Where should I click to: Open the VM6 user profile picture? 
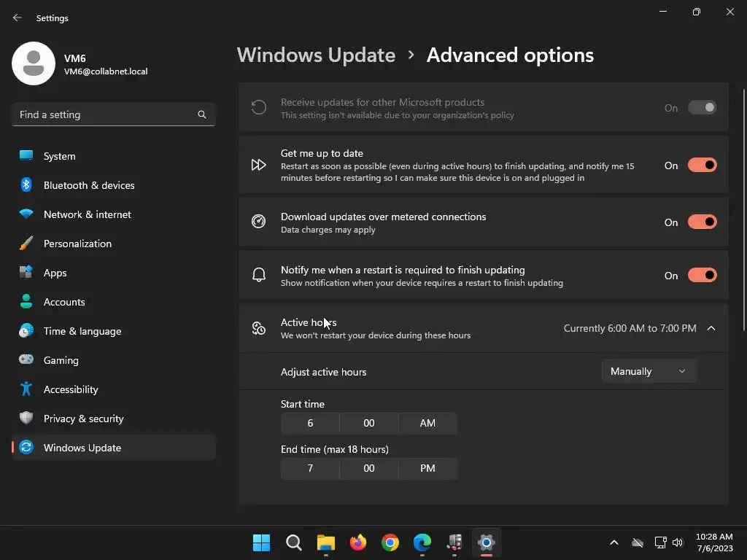pyautogui.click(x=34, y=63)
